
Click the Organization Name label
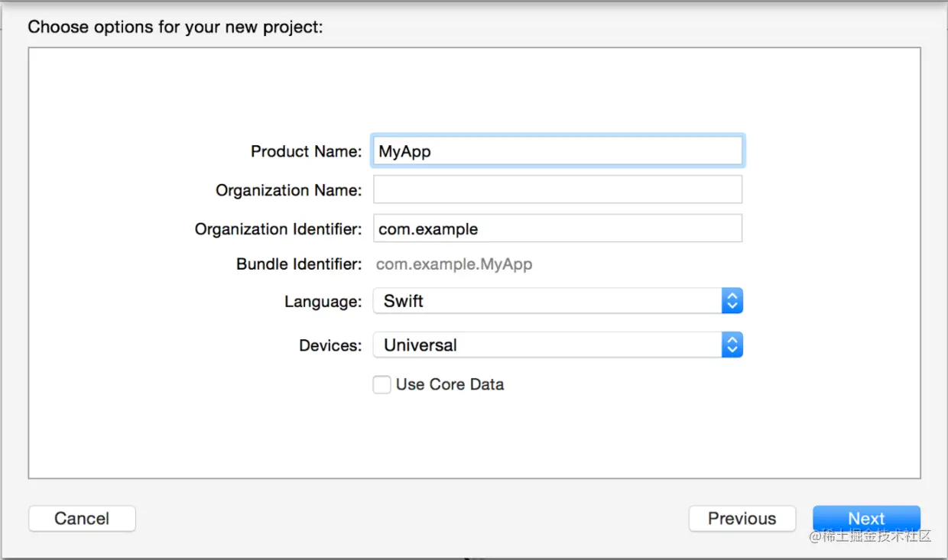[288, 190]
